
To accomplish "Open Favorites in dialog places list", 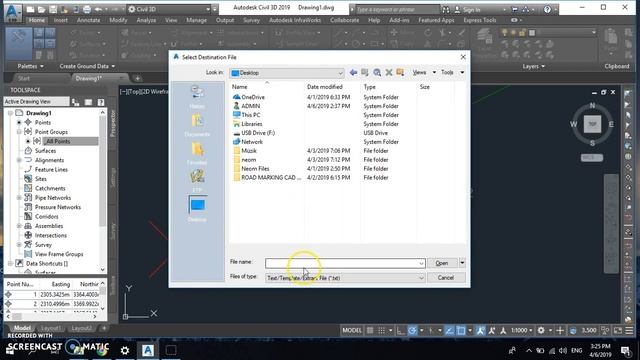I will pos(197,153).
